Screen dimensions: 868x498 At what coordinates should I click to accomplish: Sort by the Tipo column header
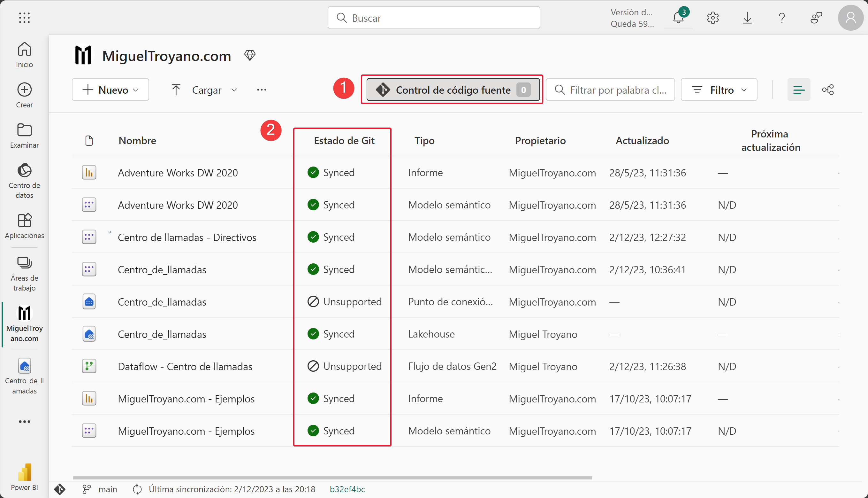[x=424, y=141]
